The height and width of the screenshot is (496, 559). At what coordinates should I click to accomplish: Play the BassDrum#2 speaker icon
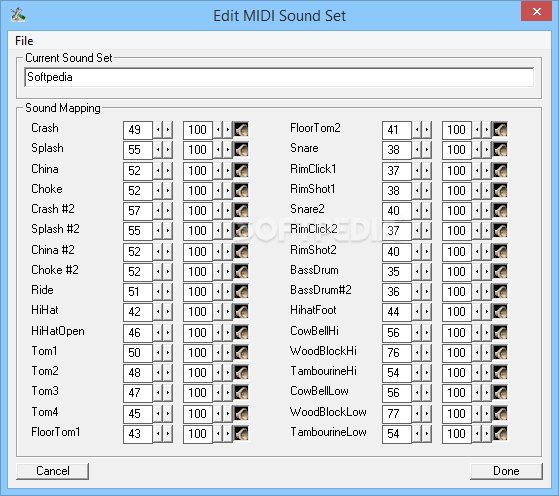click(500, 292)
